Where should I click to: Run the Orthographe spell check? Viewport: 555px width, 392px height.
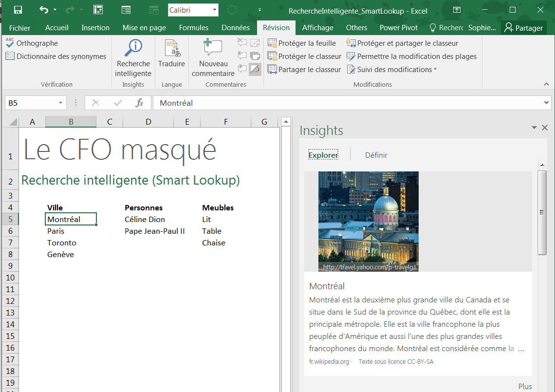32,43
